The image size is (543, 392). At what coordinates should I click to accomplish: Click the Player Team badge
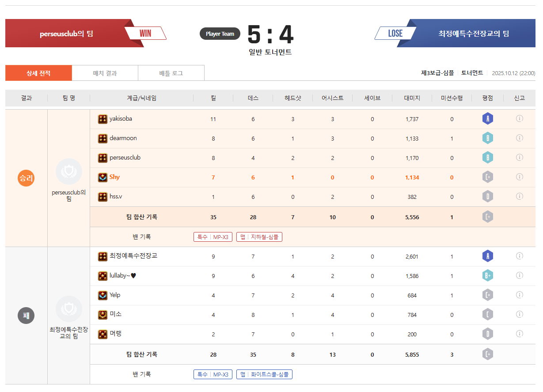coord(220,34)
